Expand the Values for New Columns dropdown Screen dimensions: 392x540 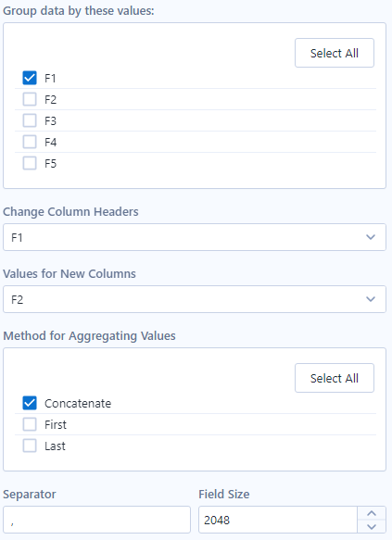point(195,299)
